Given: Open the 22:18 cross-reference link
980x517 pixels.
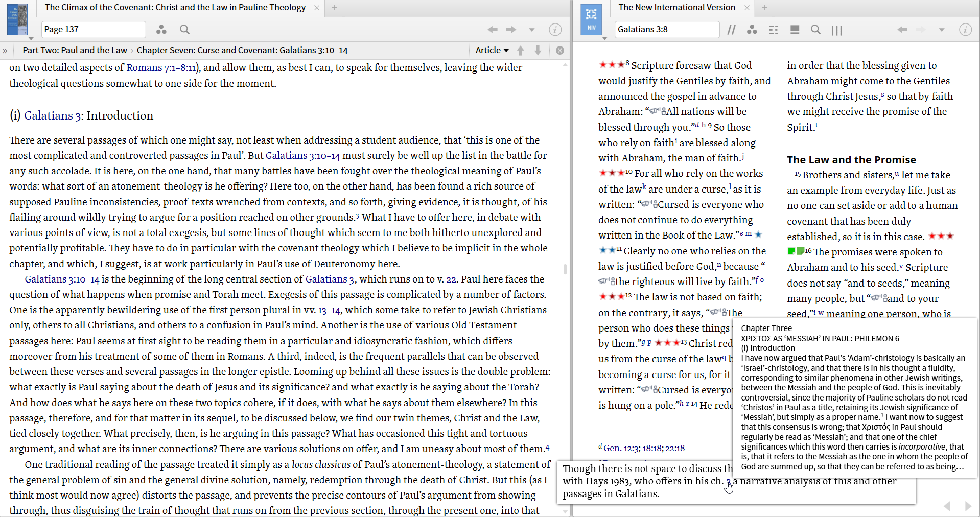Looking at the screenshot, I should [x=674, y=448].
